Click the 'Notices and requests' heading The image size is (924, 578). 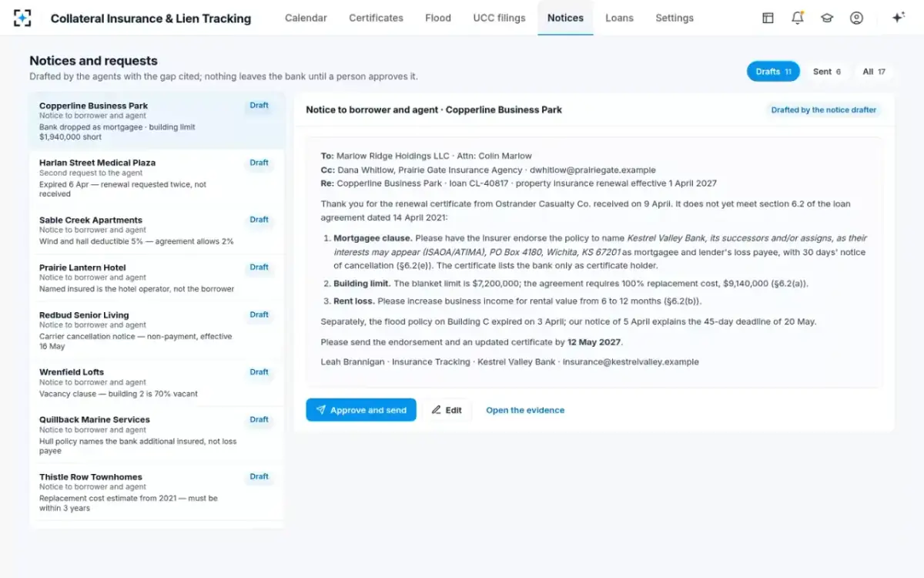click(x=93, y=61)
